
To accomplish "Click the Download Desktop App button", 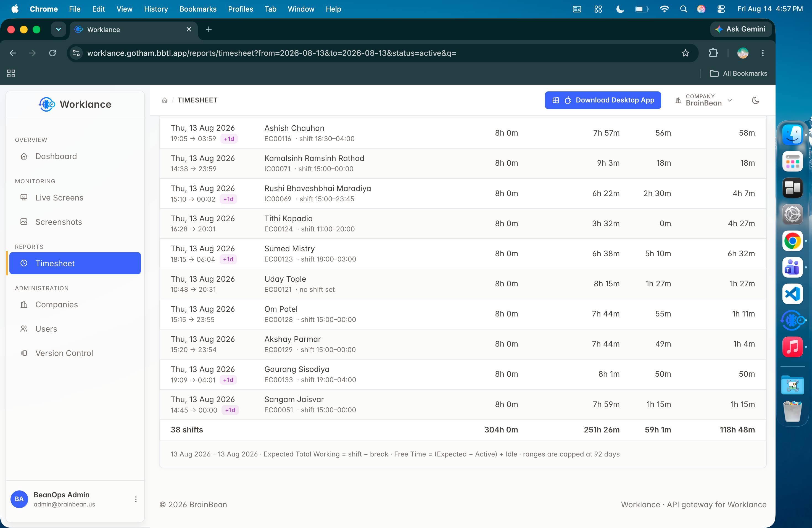I will 603,100.
